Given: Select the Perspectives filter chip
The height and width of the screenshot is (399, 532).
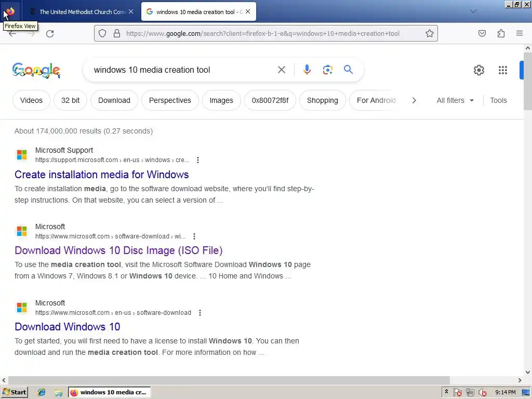Looking at the screenshot, I should [170, 100].
